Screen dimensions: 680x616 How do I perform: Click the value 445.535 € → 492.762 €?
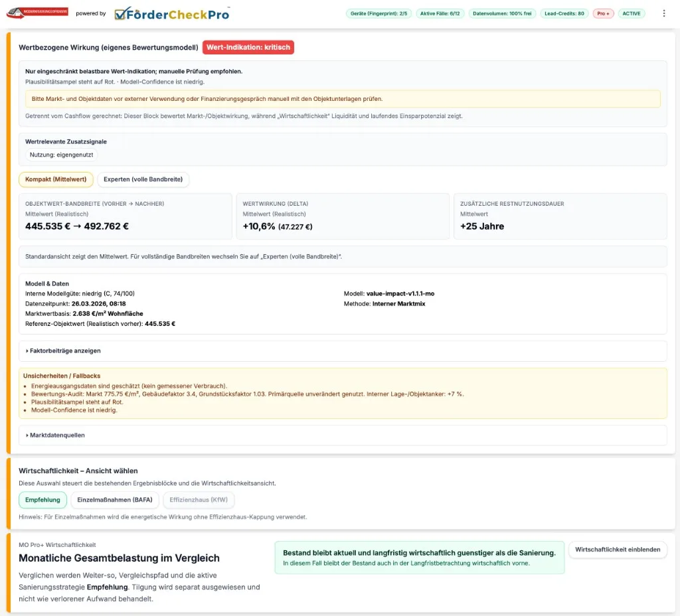(x=77, y=226)
